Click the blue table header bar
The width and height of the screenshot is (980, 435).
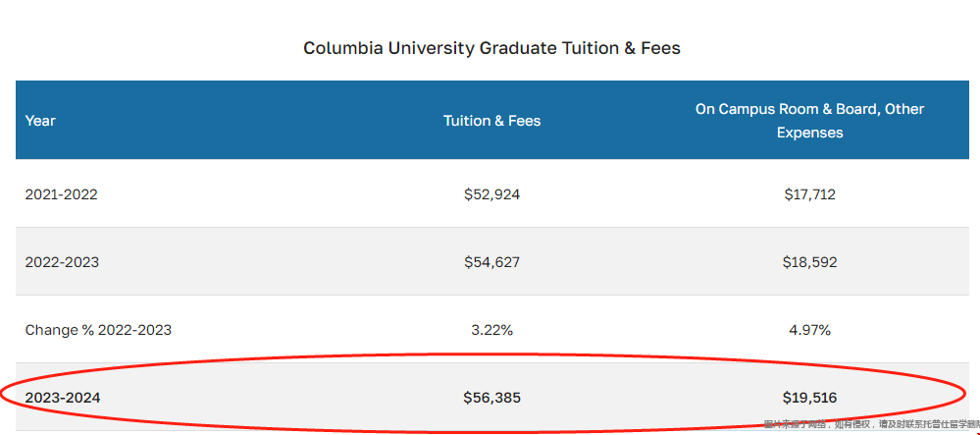click(491, 120)
